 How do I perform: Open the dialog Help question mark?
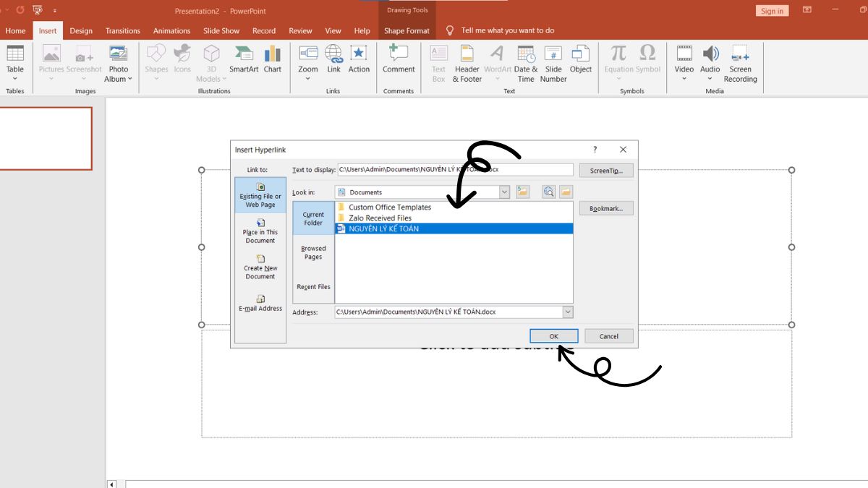[x=595, y=150]
